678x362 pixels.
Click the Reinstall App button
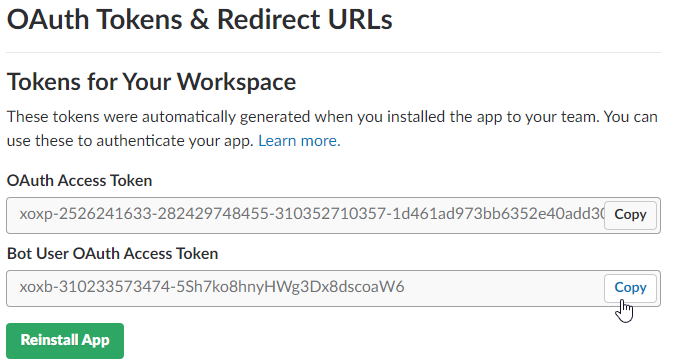(x=65, y=340)
